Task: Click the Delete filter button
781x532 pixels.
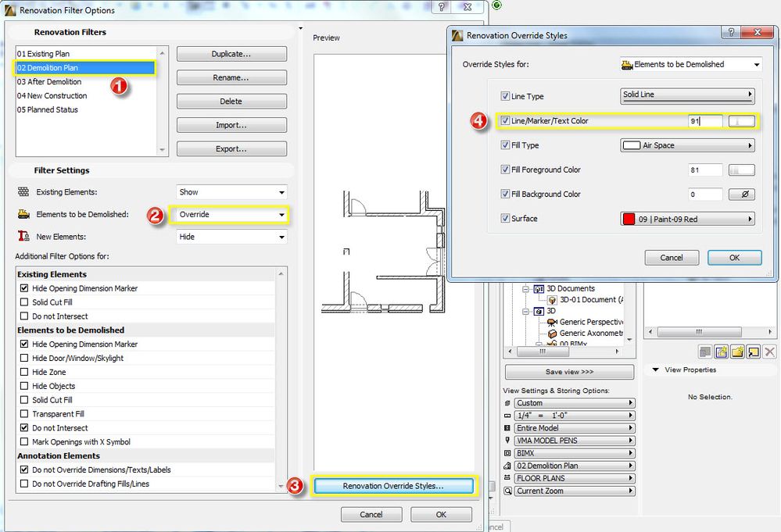Action: point(231,101)
